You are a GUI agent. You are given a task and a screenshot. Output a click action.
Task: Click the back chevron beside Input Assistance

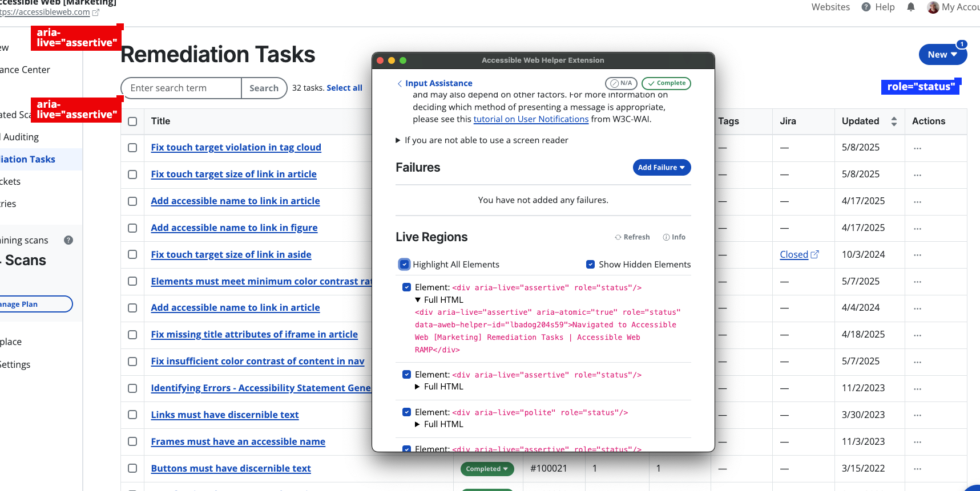click(x=400, y=83)
